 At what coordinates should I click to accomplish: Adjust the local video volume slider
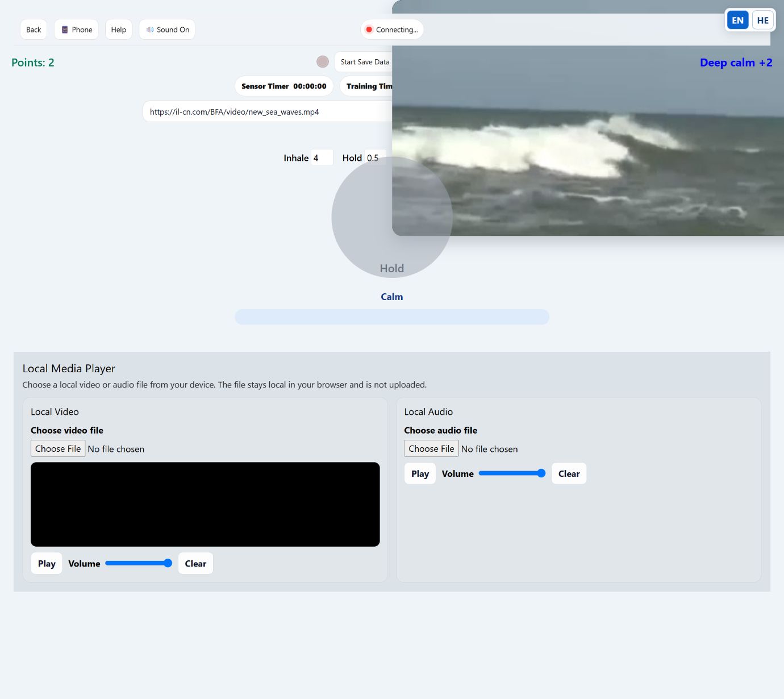point(139,563)
